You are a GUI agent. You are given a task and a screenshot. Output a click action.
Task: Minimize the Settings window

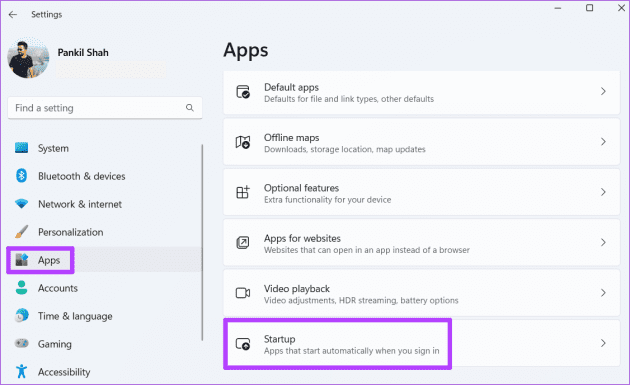[x=558, y=8]
